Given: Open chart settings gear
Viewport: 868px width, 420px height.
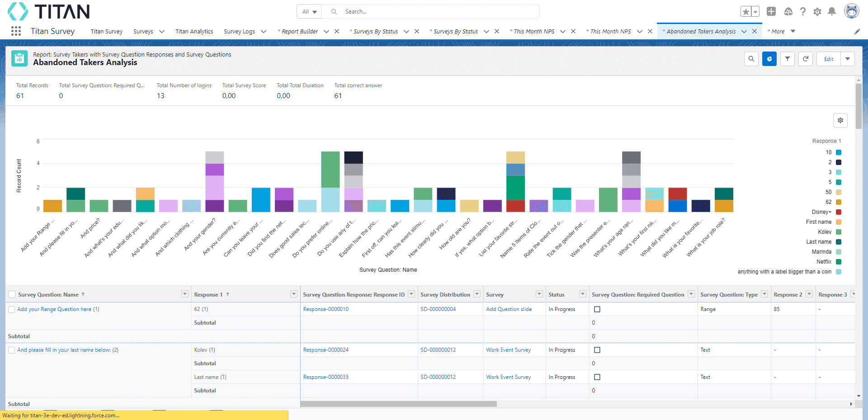Looking at the screenshot, I should tap(840, 120).
